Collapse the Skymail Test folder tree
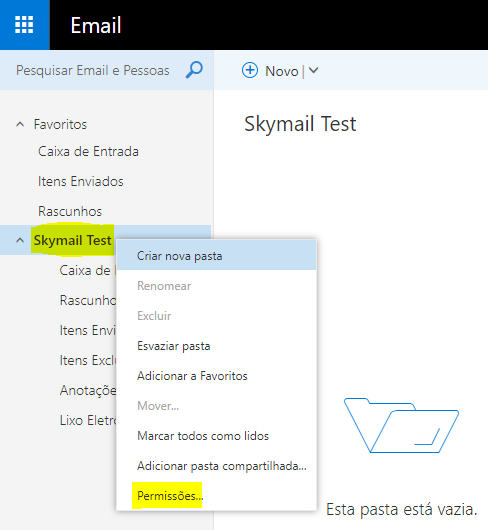Image resolution: width=488 pixels, height=530 pixels. [20, 240]
